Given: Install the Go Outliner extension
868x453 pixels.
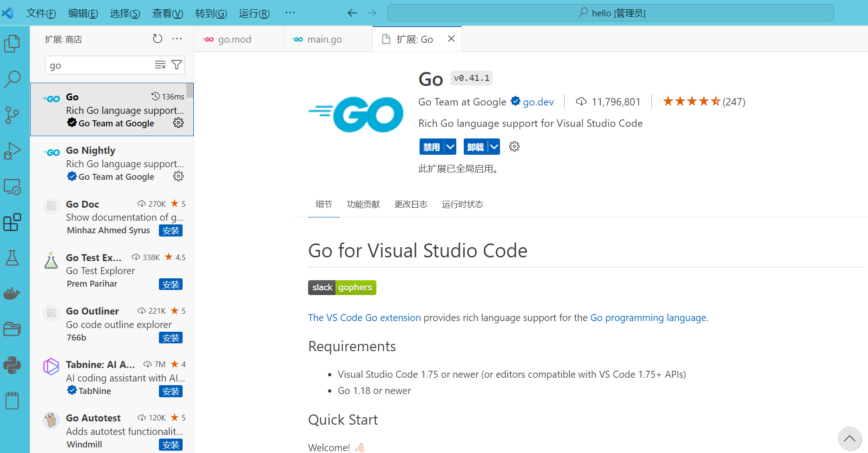Looking at the screenshot, I should 171,338.
